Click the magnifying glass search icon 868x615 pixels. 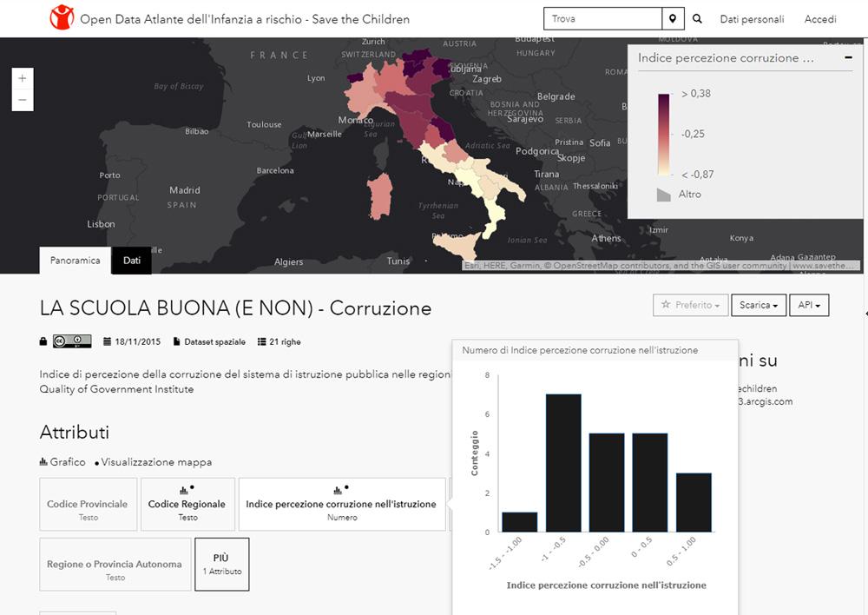point(698,19)
